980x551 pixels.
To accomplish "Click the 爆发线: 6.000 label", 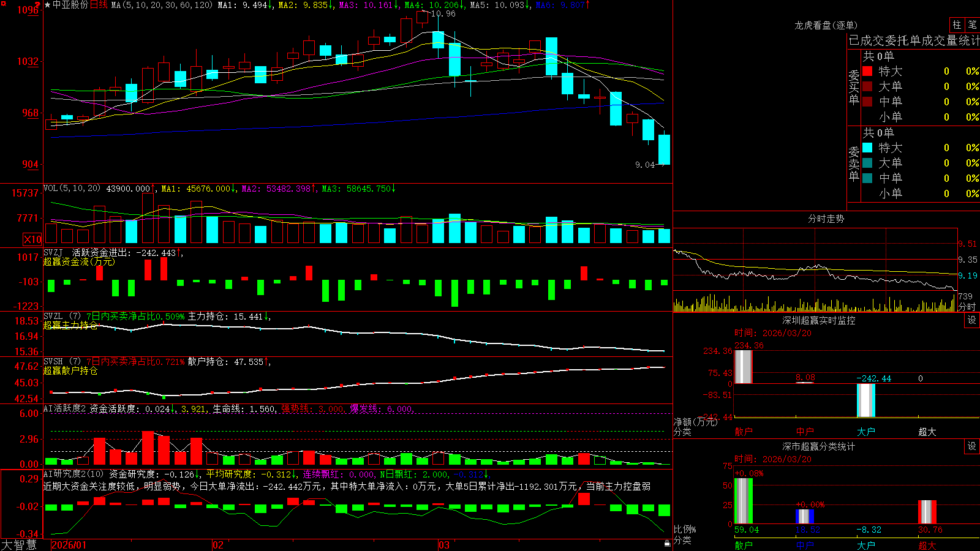I will (382, 409).
